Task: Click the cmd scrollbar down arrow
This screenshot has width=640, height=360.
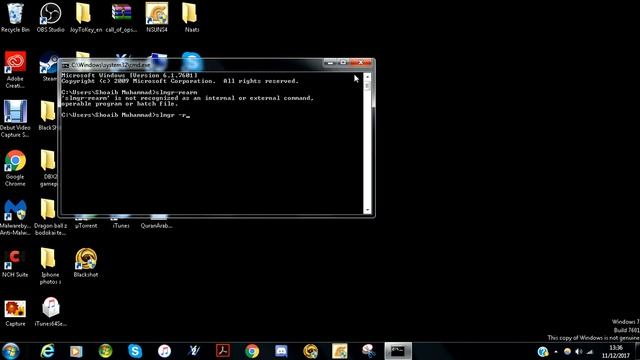Action: (367, 210)
